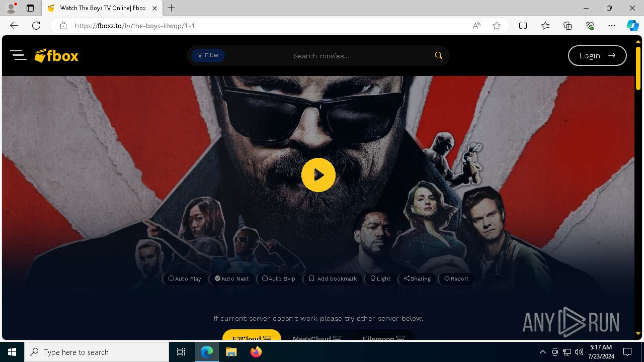
Task: Open a new browser tab
Action: click(x=172, y=8)
